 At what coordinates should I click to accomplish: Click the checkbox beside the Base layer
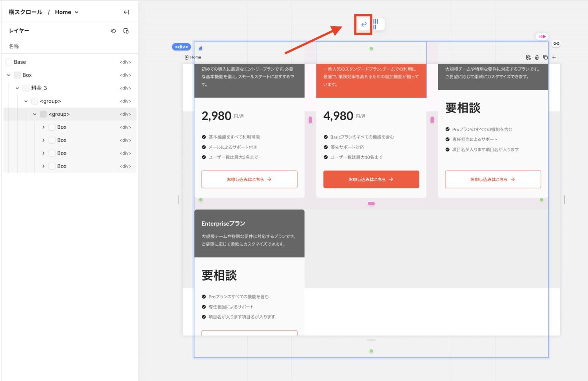pos(9,62)
